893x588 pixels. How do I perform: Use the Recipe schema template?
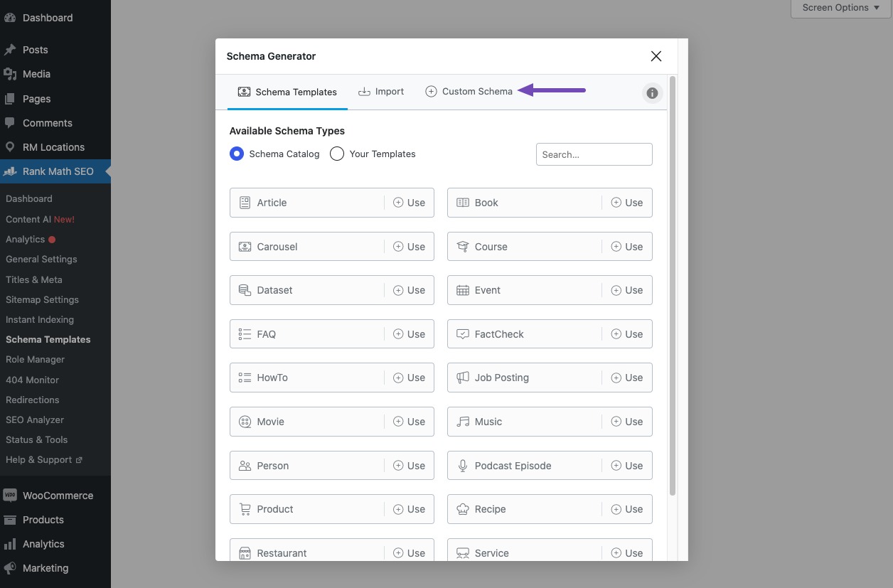coord(627,509)
